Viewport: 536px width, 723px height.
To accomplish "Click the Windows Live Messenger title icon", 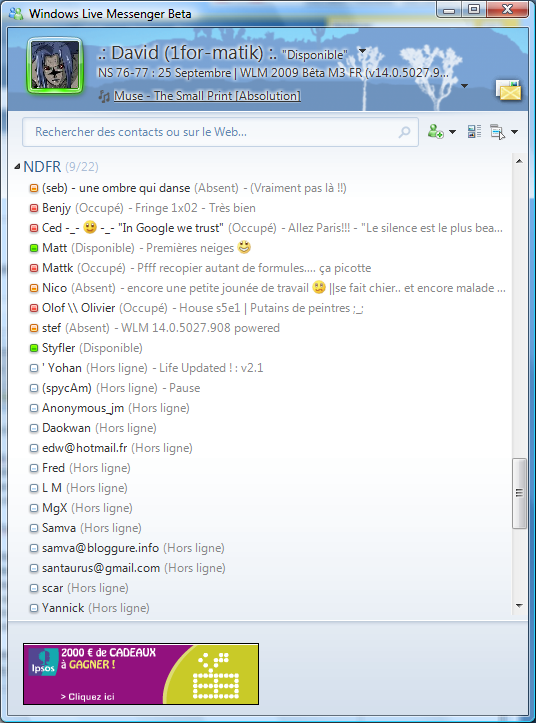I will (16, 13).
